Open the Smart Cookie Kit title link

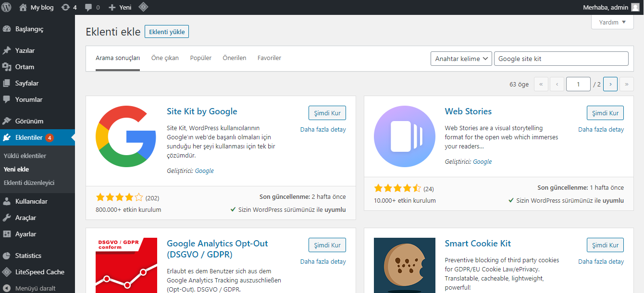coord(478,244)
